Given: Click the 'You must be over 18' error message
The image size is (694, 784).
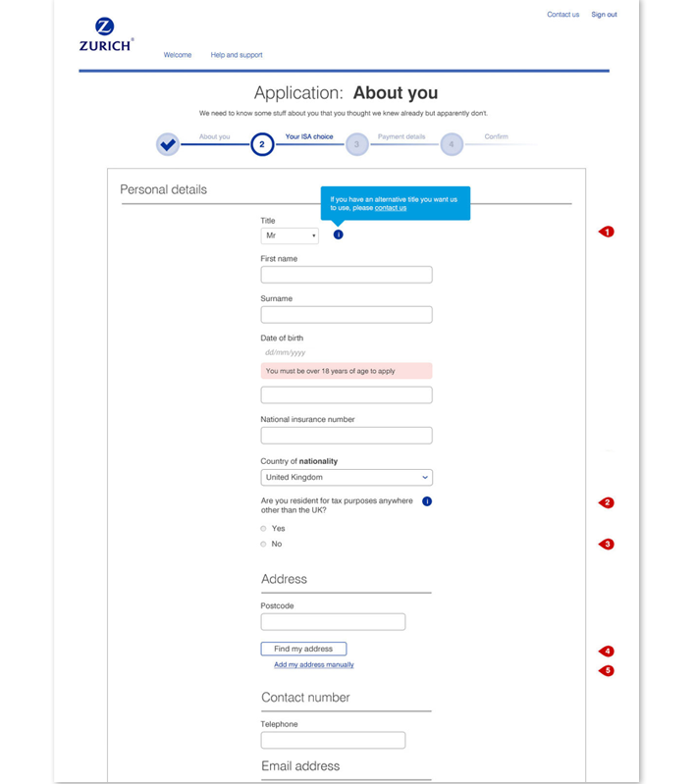Looking at the screenshot, I should [x=347, y=371].
